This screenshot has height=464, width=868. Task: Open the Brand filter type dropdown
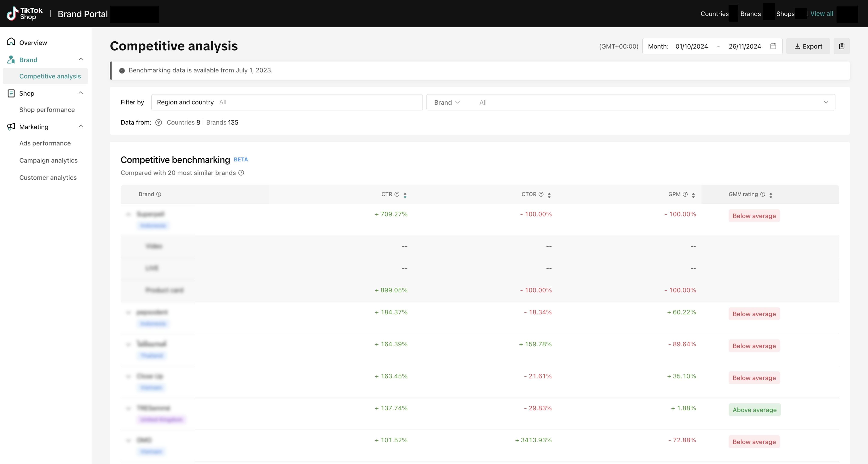coord(447,102)
